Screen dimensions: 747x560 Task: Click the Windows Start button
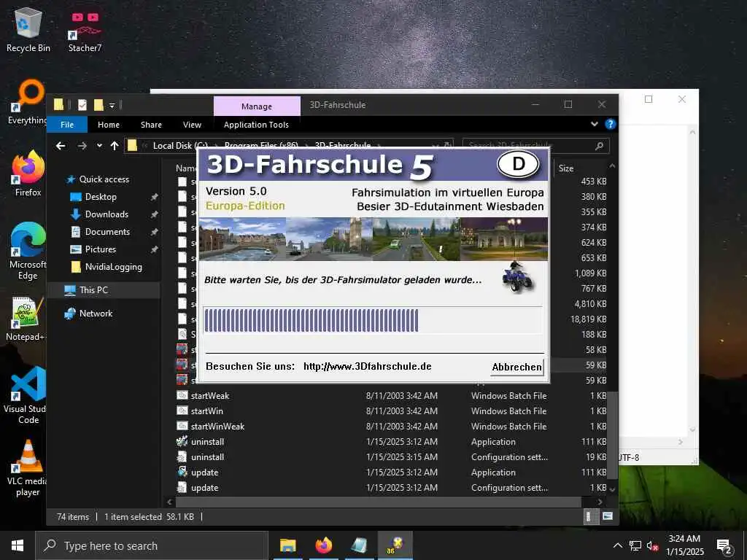[x=18, y=545]
